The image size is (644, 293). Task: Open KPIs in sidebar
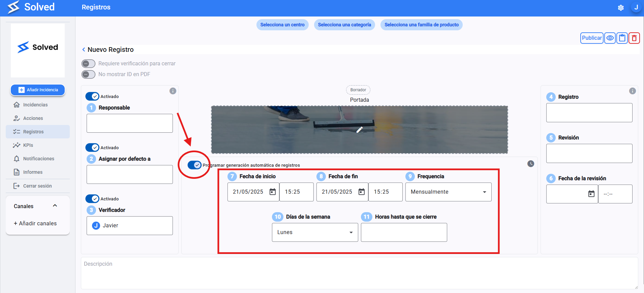(x=38, y=145)
